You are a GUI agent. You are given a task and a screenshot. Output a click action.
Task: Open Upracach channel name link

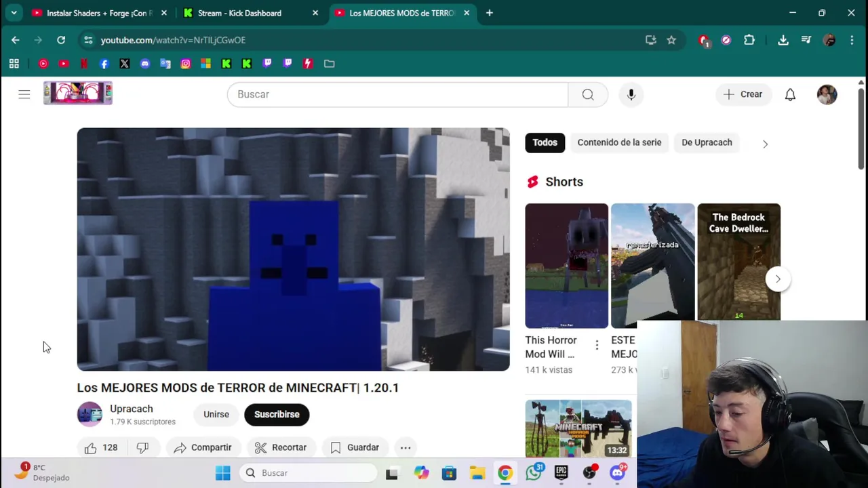coord(132,409)
